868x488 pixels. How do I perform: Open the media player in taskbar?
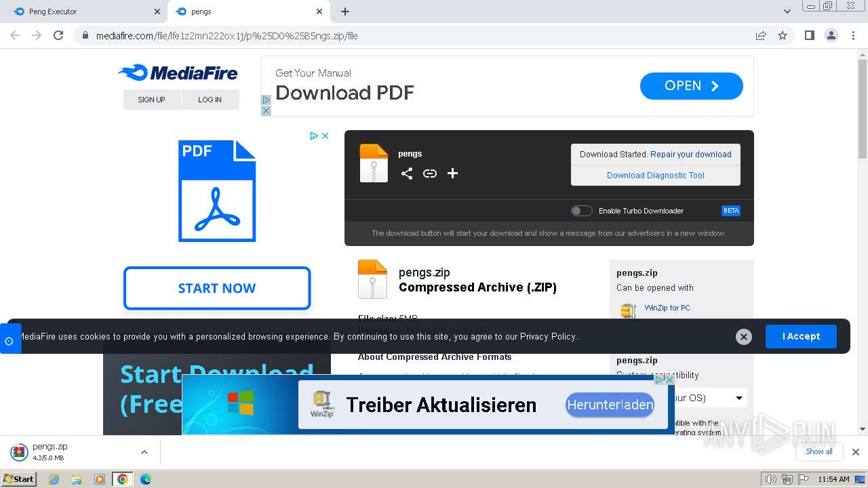[x=100, y=479]
